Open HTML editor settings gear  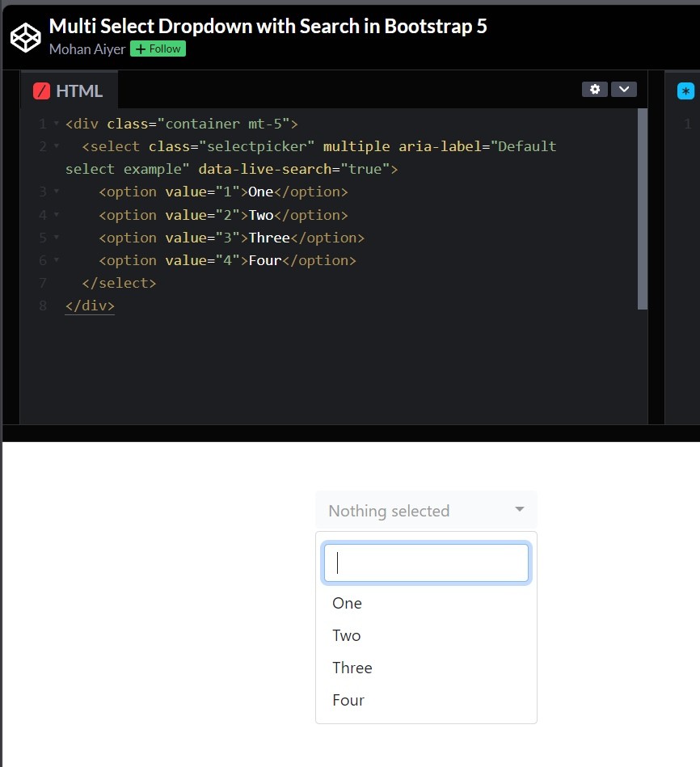595,90
